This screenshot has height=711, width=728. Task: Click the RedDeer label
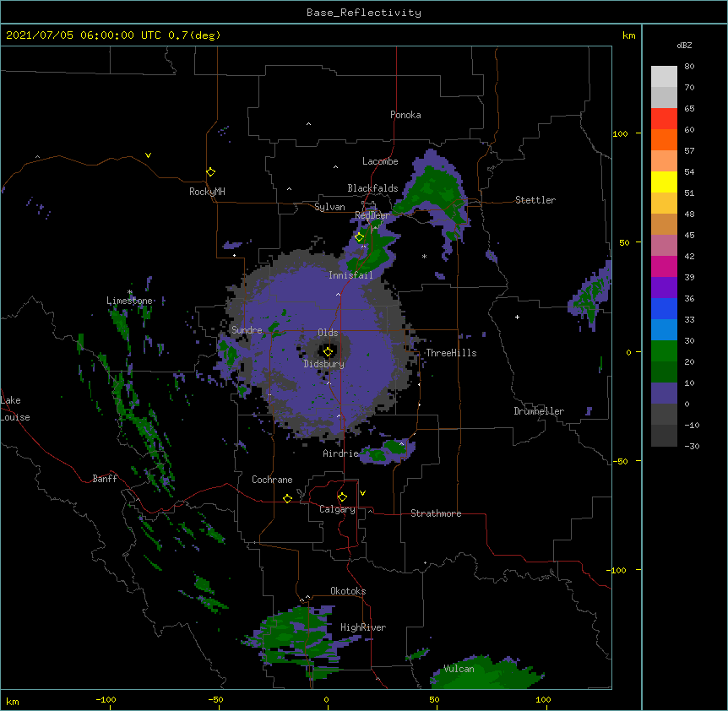click(372, 215)
